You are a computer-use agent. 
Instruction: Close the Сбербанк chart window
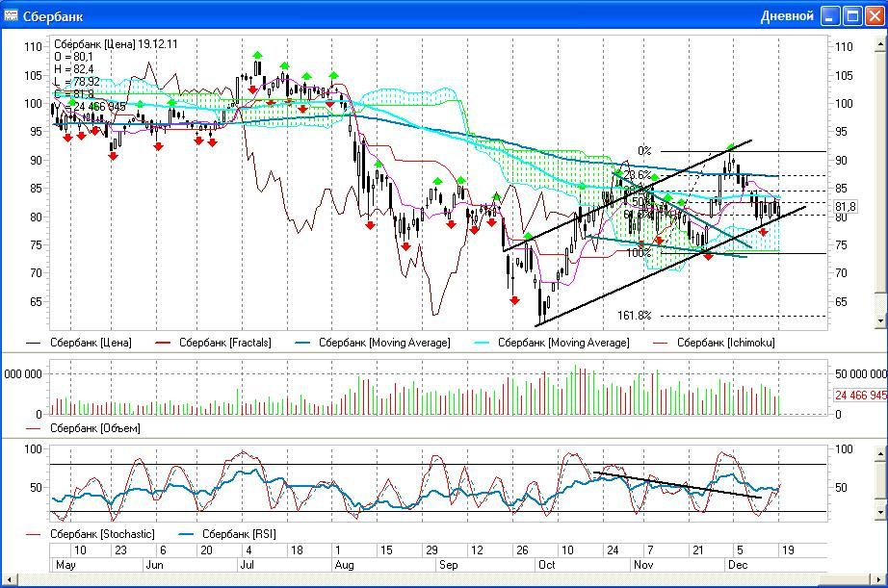point(874,15)
